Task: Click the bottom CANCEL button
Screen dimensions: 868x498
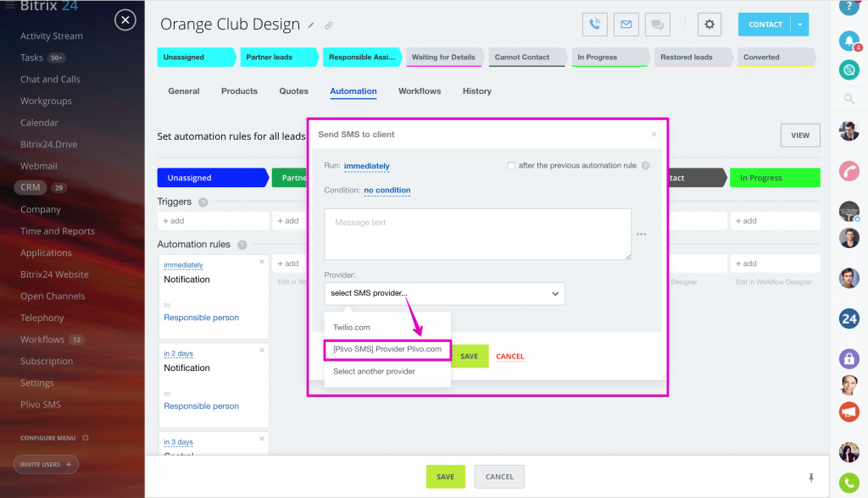Action: tap(499, 477)
